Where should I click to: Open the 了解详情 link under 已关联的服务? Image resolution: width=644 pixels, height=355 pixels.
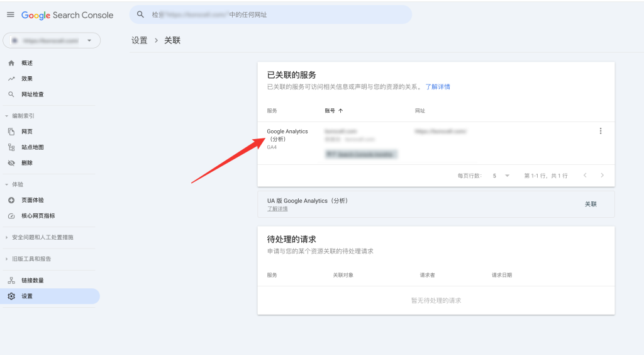438,87
